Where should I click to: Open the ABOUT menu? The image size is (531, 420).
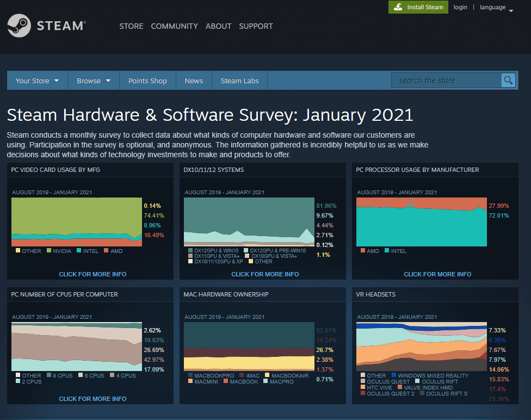[x=218, y=26]
